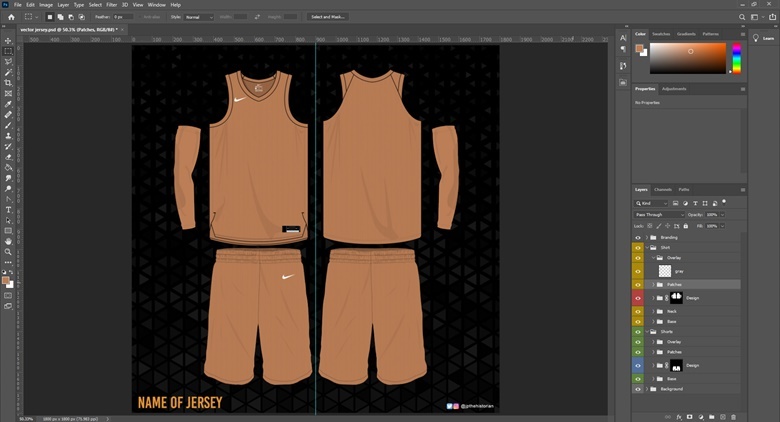
Task: Hide the Neck layer group
Action: click(638, 311)
